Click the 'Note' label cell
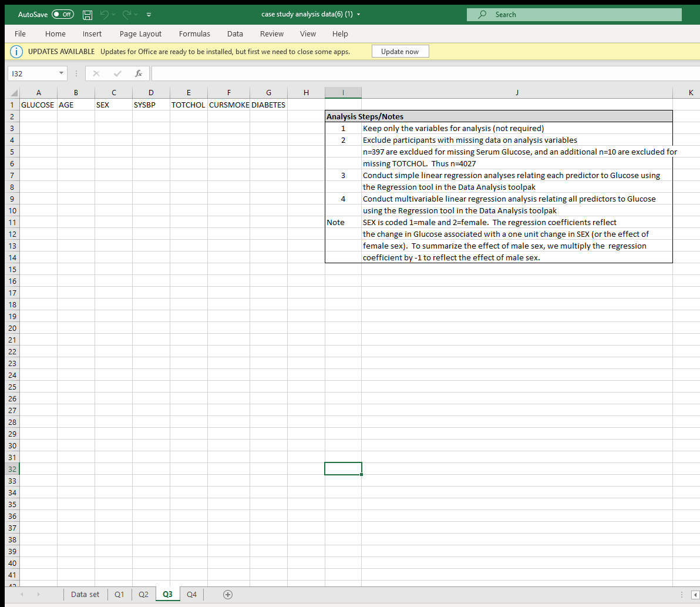The width and height of the screenshot is (700, 607). point(343,223)
